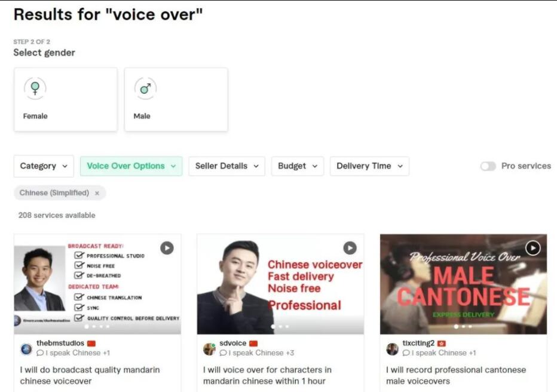Play the sdvoice gig preview video

pyautogui.click(x=350, y=248)
